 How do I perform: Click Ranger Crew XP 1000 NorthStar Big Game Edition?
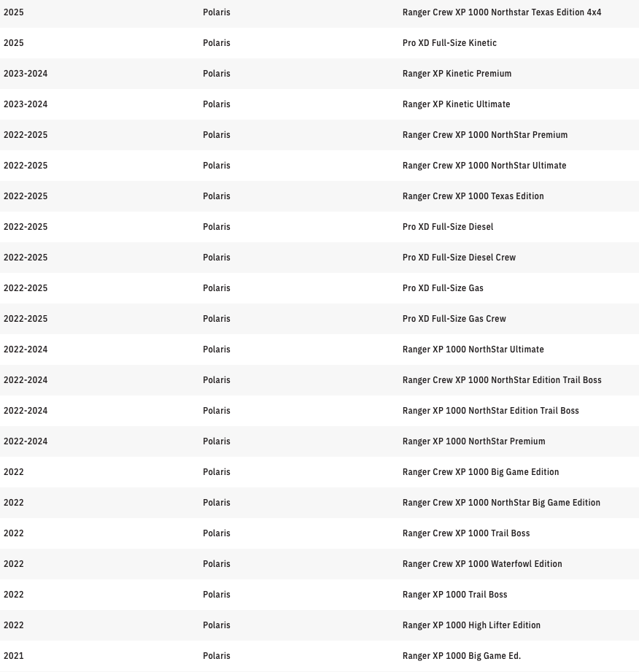pyautogui.click(x=501, y=503)
